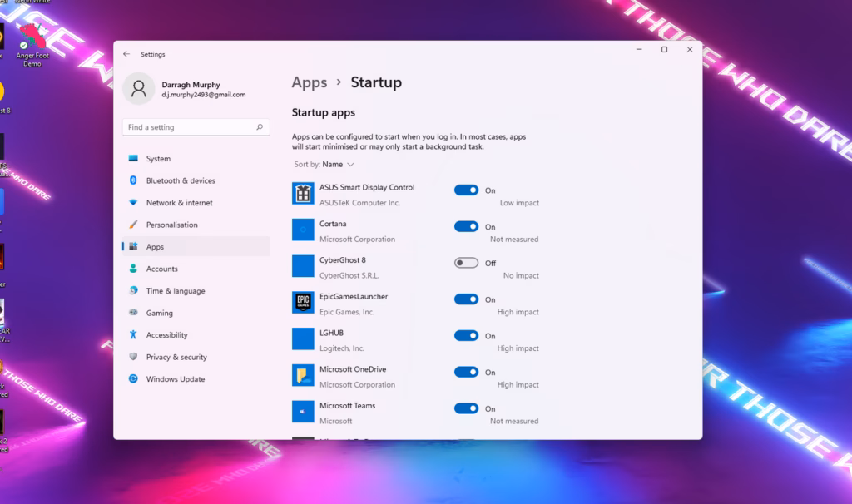852x504 pixels.
Task: Toggle ASUS Smart Display Control startup off
Action: pos(466,190)
